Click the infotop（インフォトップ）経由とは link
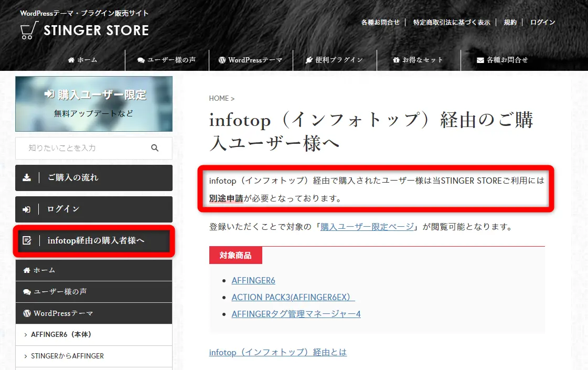The image size is (588, 370). coord(277,352)
